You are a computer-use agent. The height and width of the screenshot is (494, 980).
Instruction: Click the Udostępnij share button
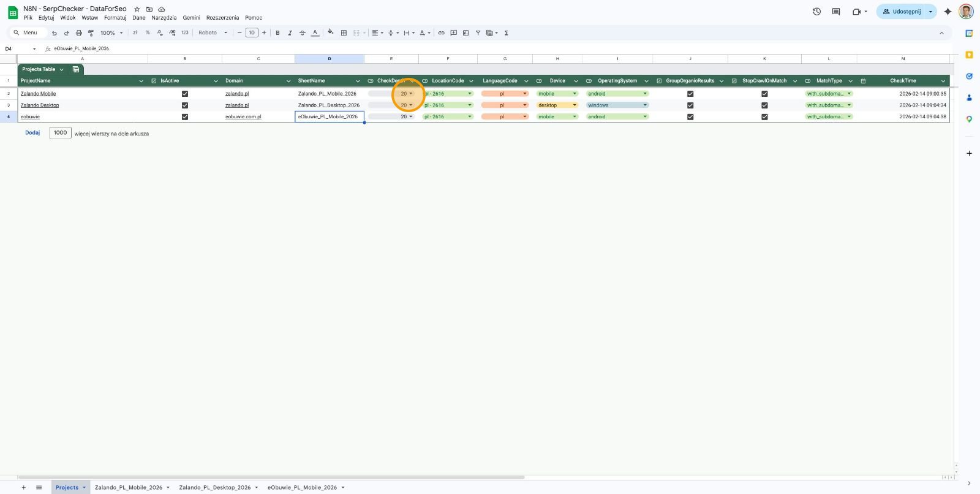[x=902, y=12]
